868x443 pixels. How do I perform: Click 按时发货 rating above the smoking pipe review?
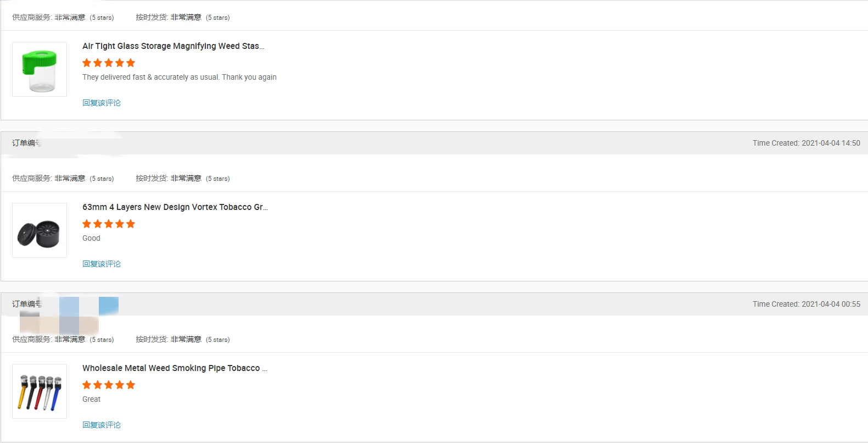pyautogui.click(x=182, y=339)
